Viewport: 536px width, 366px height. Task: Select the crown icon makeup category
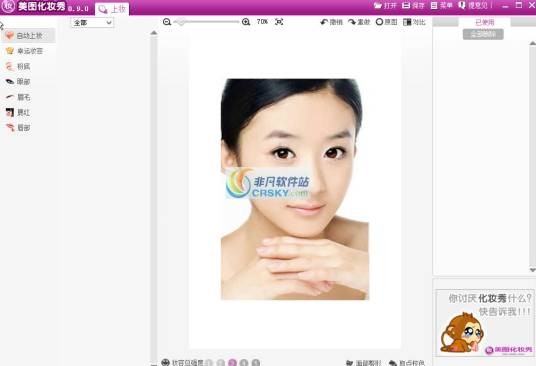(25, 51)
